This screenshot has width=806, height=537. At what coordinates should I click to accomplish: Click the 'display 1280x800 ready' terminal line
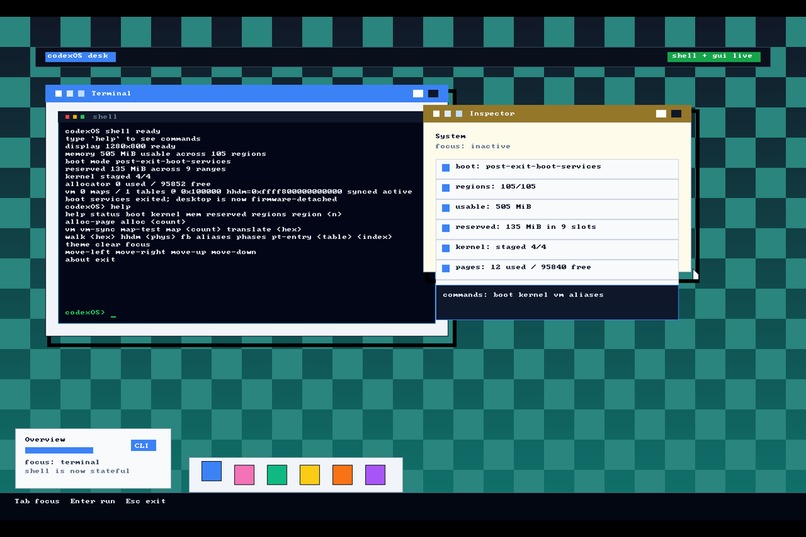(x=120, y=146)
